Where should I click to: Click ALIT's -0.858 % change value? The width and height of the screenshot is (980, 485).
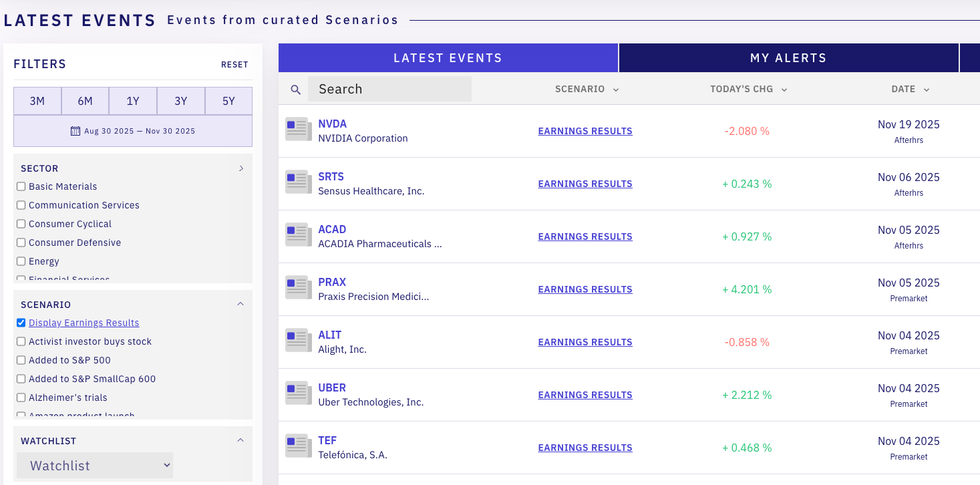point(747,342)
